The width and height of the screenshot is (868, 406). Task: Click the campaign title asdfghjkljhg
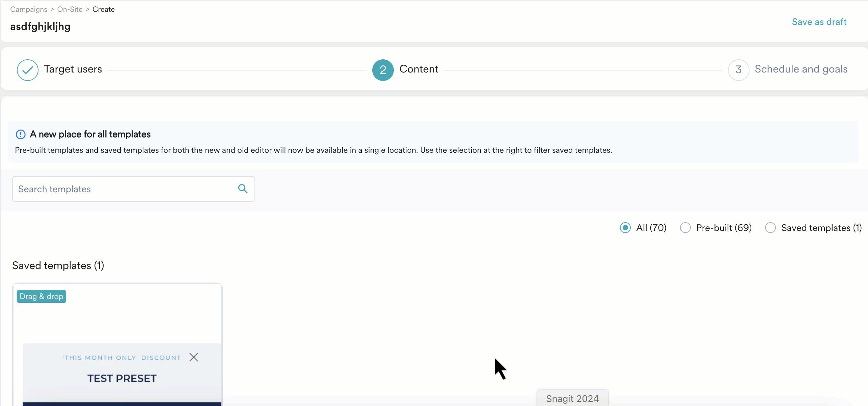pyautogui.click(x=40, y=27)
